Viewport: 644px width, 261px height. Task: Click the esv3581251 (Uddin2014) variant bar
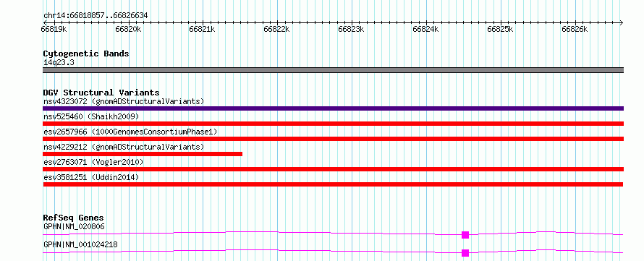pyautogui.click(x=333, y=184)
